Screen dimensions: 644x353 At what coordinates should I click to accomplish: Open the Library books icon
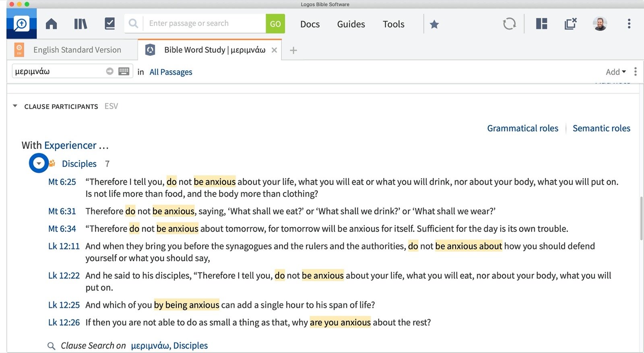(x=80, y=24)
